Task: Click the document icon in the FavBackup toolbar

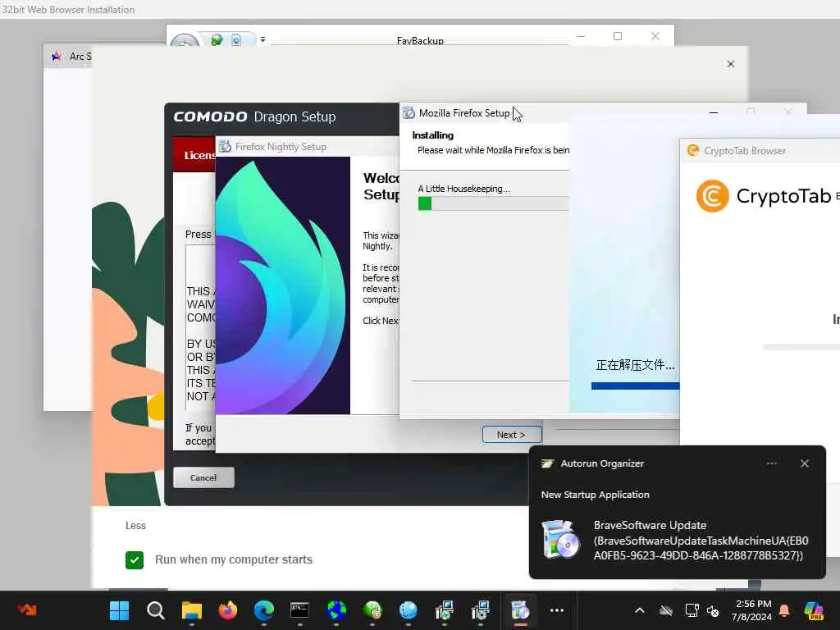Action: click(236, 39)
